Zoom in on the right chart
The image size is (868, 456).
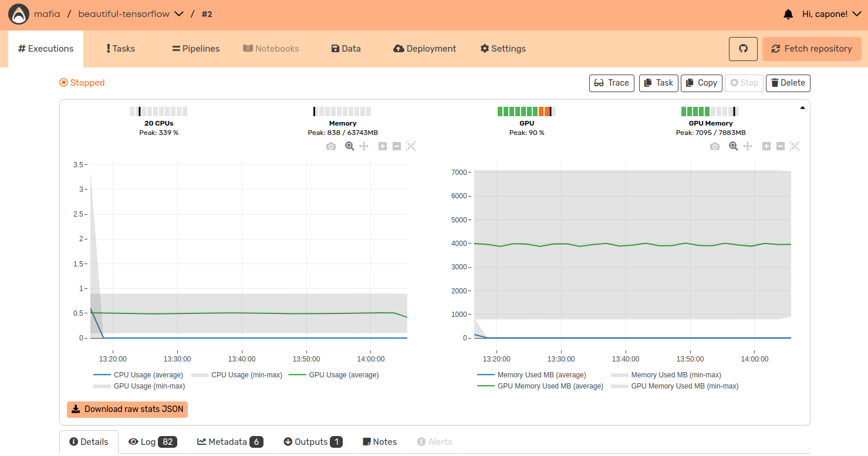pyautogui.click(x=766, y=146)
